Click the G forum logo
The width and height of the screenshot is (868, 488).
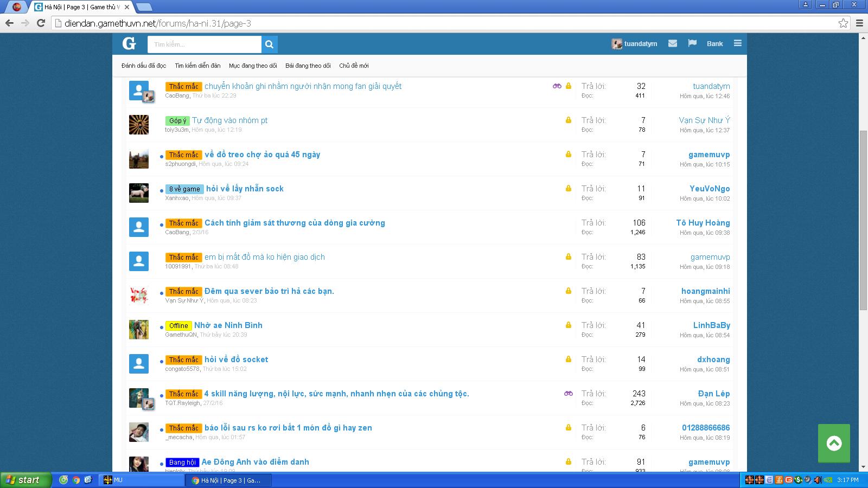coord(129,43)
